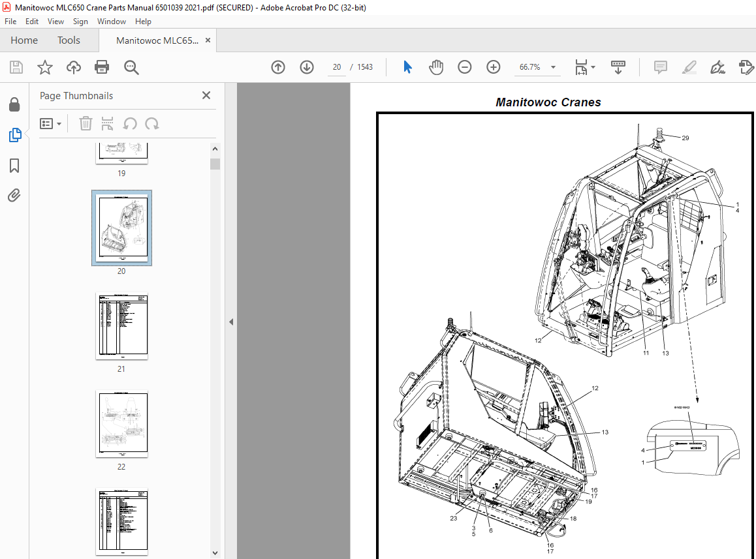The height and width of the screenshot is (559, 756).
Task: Open the Help menu
Action: (143, 22)
